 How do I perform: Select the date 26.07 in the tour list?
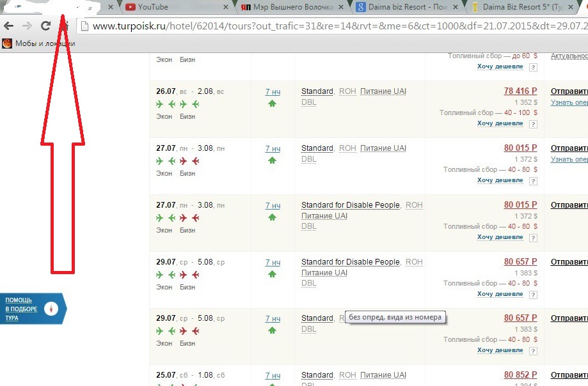(166, 91)
